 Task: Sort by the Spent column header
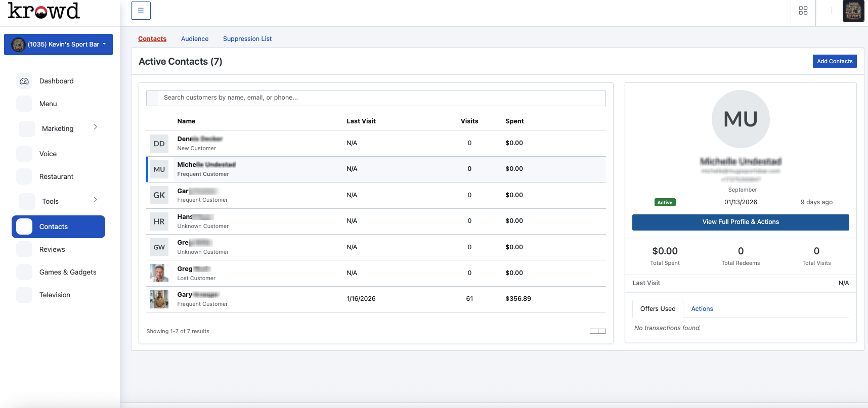[x=514, y=121]
